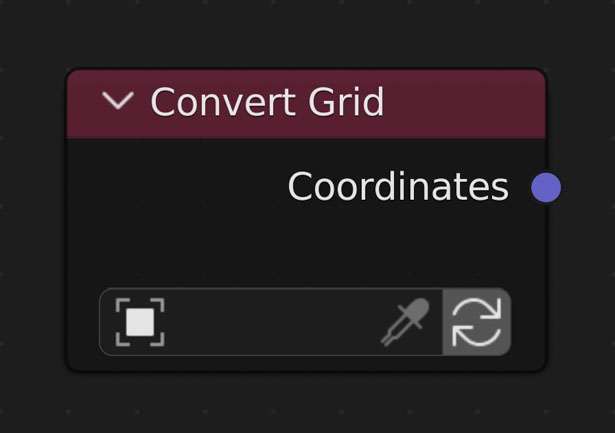
Task: Click the Coordinates output label
Action: pos(398,186)
